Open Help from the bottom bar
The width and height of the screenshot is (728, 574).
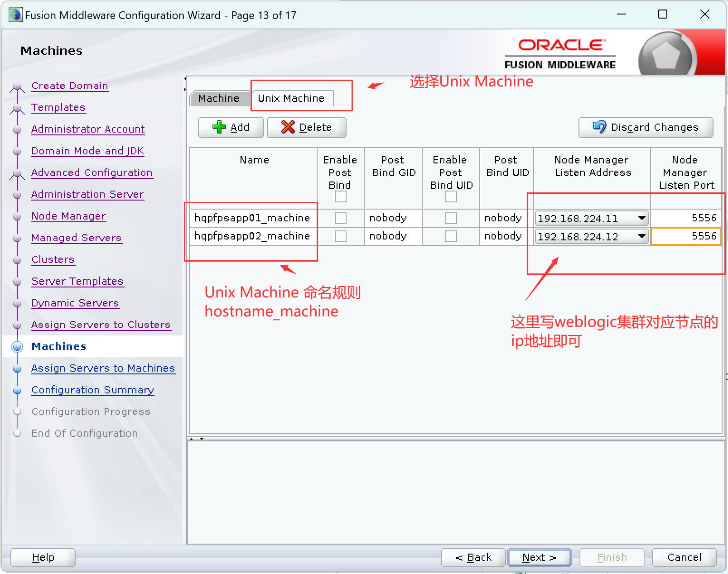click(43, 557)
